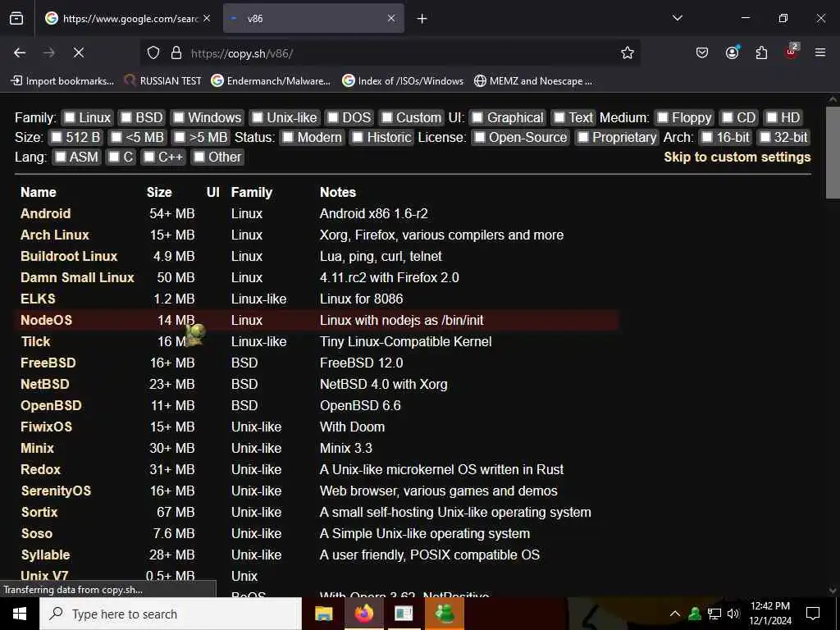840x630 pixels.
Task: Open the Endermanch/Malware bookmark
Action: point(271,81)
